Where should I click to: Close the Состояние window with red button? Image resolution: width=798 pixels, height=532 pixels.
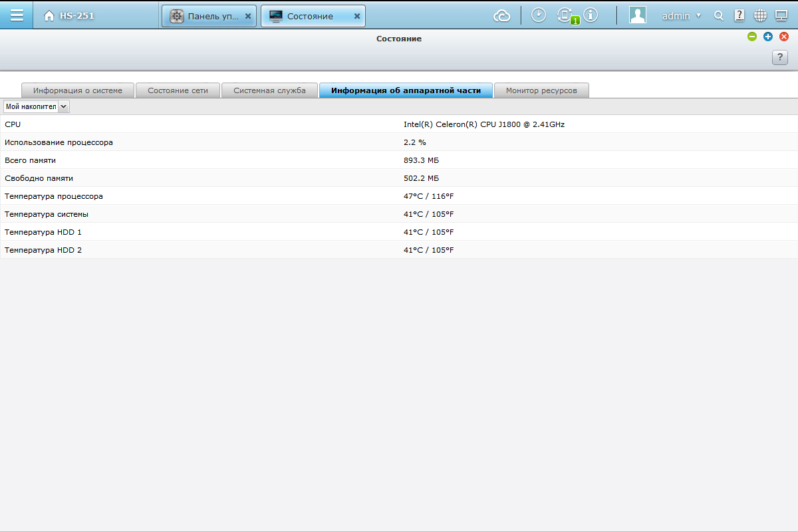point(784,37)
